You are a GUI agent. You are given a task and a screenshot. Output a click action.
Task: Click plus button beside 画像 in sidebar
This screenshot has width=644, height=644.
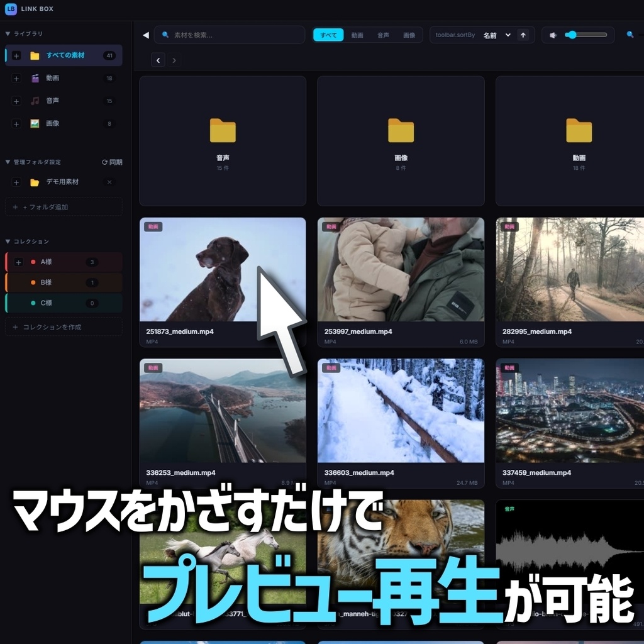pyautogui.click(x=16, y=124)
